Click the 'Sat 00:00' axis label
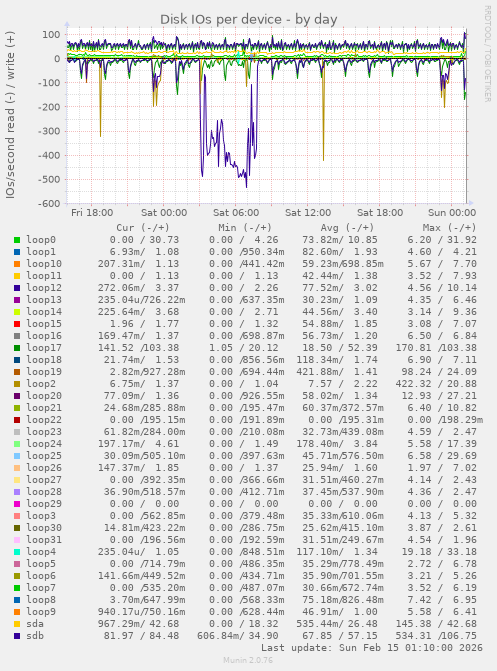The width and height of the screenshot is (497, 671). click(164, 213)
